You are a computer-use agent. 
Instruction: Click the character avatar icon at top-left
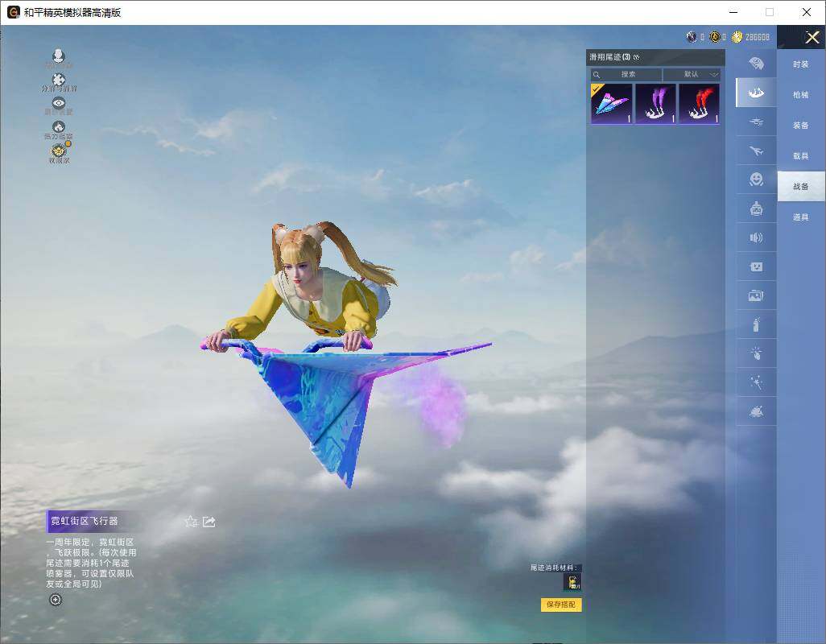59,56
